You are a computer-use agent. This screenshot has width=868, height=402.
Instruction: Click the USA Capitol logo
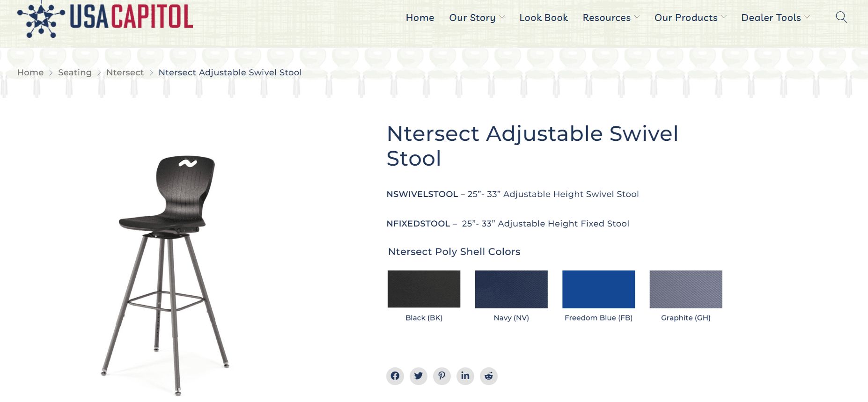(x=105, y=18)
